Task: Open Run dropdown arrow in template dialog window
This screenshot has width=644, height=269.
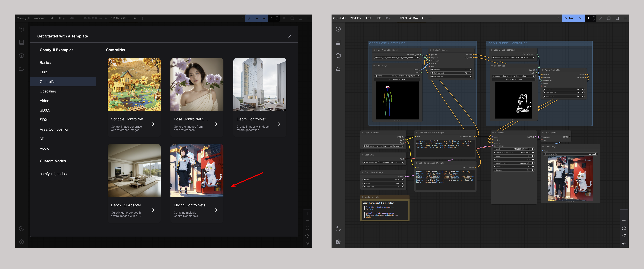Action: (x=264, y=18)
